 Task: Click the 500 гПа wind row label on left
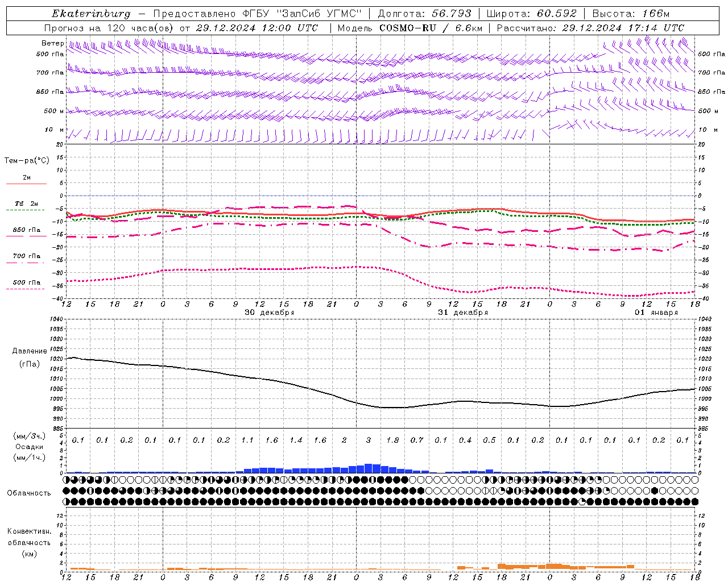tap(50, 54)
